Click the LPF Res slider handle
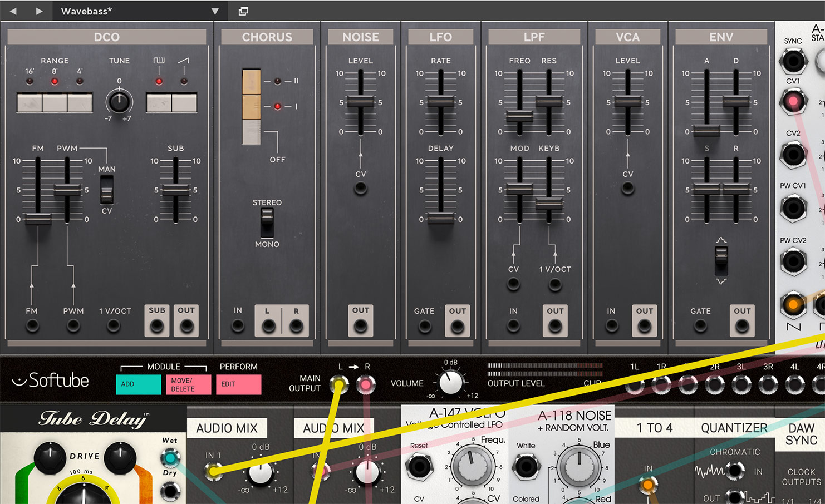Image resolution: width=825 pixels, height=504 pixels. coord(549,102)
